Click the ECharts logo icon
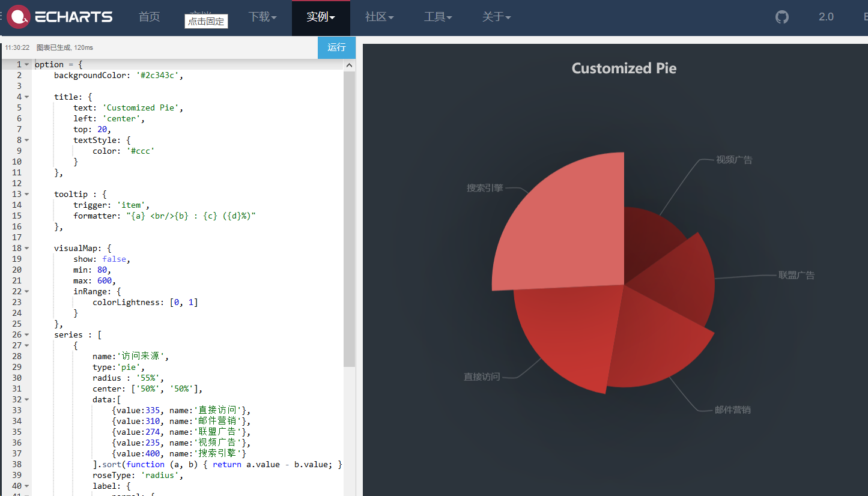 click(18, 17)
